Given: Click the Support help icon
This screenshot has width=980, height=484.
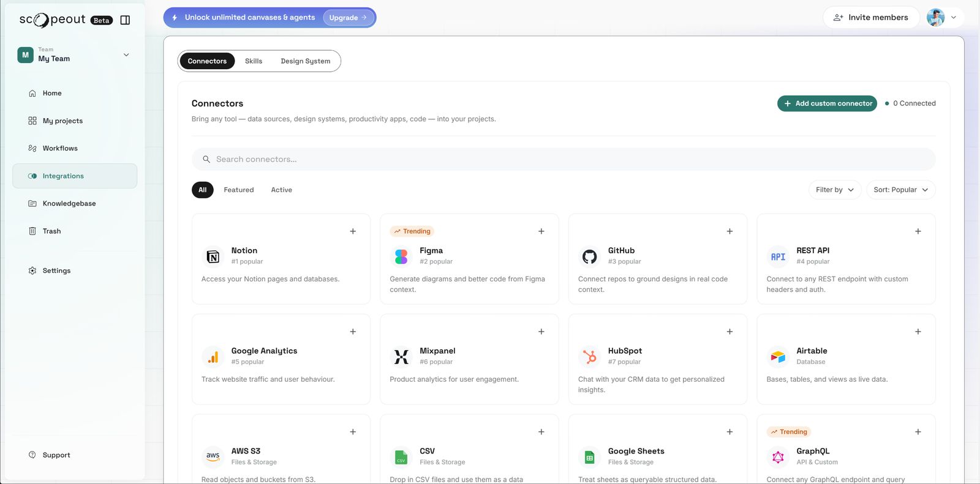Looking at the screenshot, I should pos(32,455).
